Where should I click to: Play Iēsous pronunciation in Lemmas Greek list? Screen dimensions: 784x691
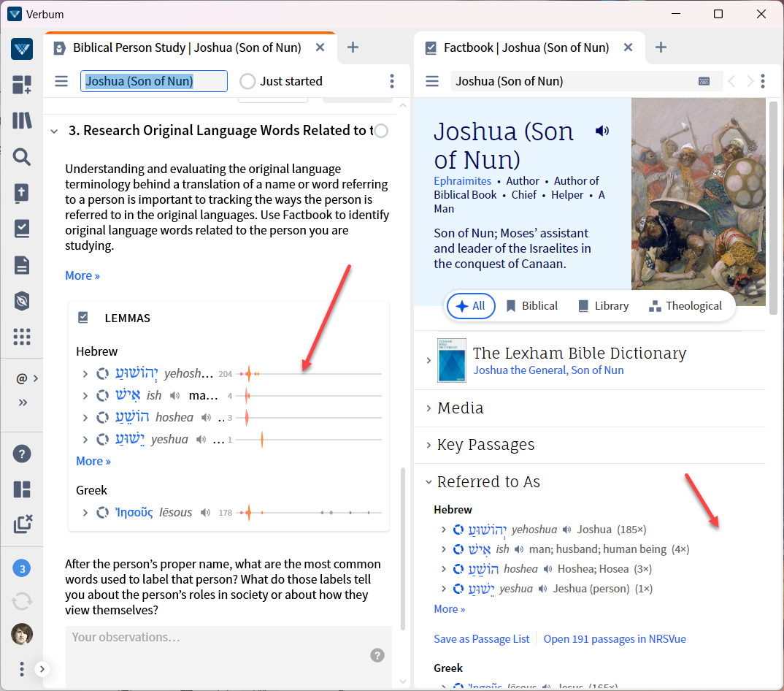(205, 512)
